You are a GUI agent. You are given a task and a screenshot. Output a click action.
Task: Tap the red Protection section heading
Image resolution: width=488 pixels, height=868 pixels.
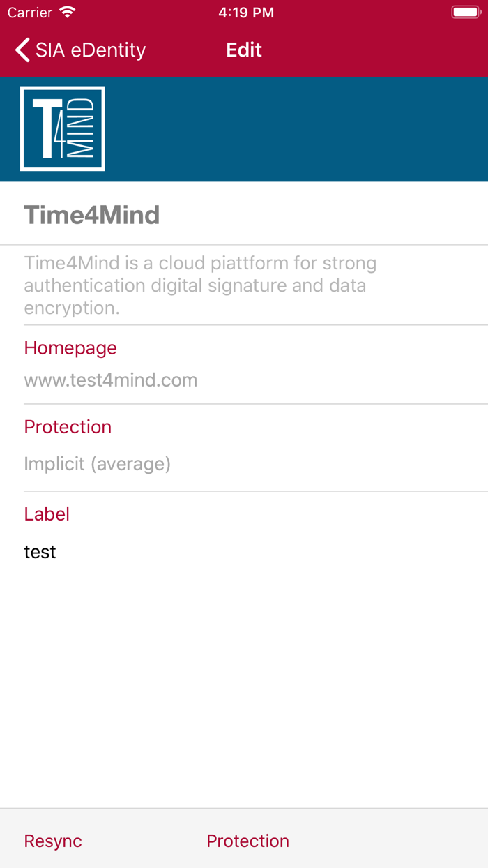pos(68,427)
